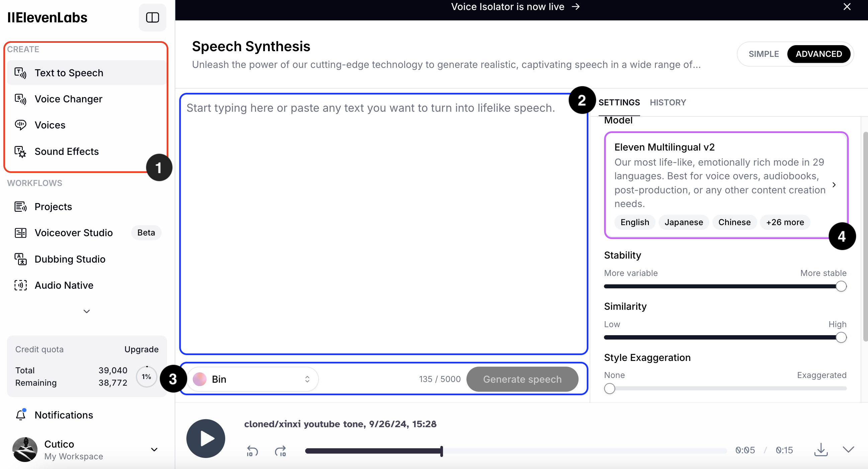Viewport: 868px width, 469px height.
Task: Click the Cutico profile avatar
Action: pos(25,450)
